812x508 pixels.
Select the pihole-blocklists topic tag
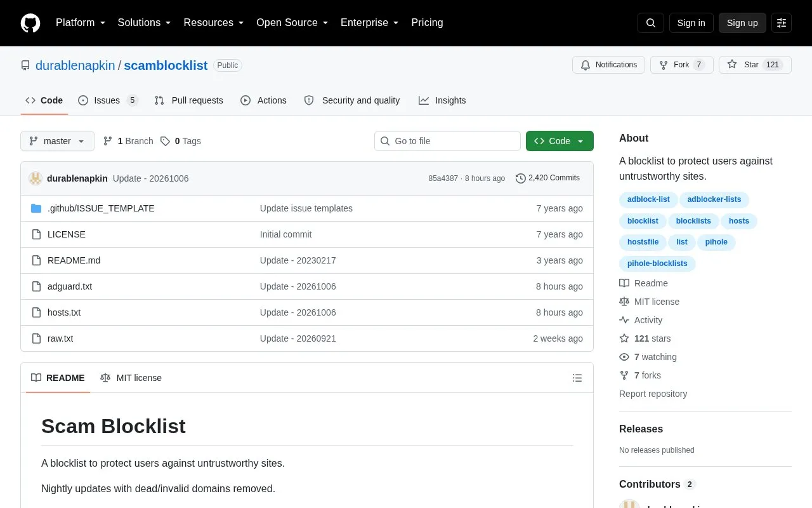point(657,264)
